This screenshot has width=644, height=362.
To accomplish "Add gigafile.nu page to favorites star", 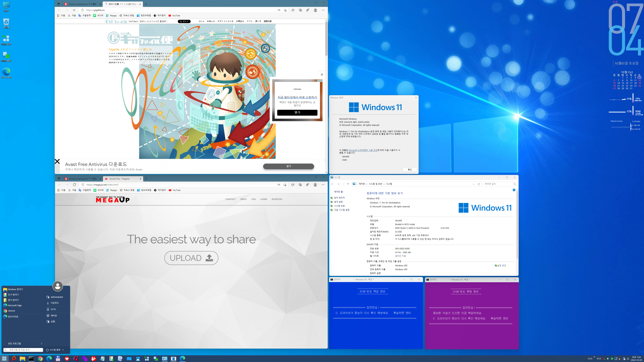I will [x=285, y=10].
